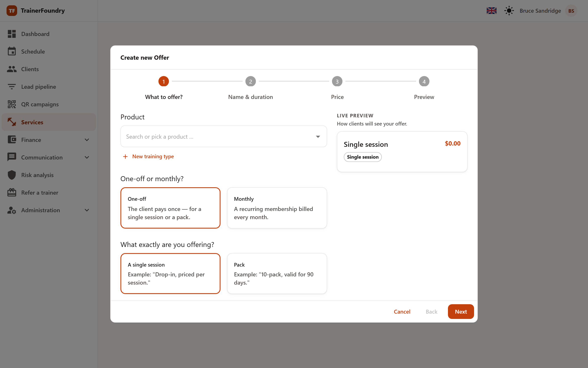
Task: Click the Risk analysis shield icon
Action: pyautogui.click(x=12, y=175)
